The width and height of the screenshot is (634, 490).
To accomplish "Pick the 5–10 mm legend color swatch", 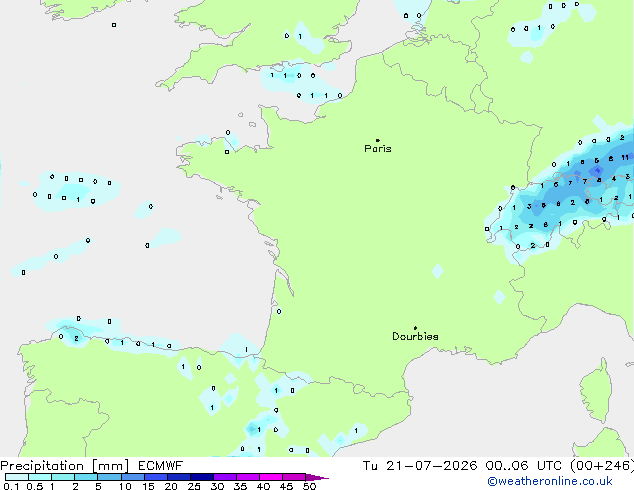I will click(109, 477).
